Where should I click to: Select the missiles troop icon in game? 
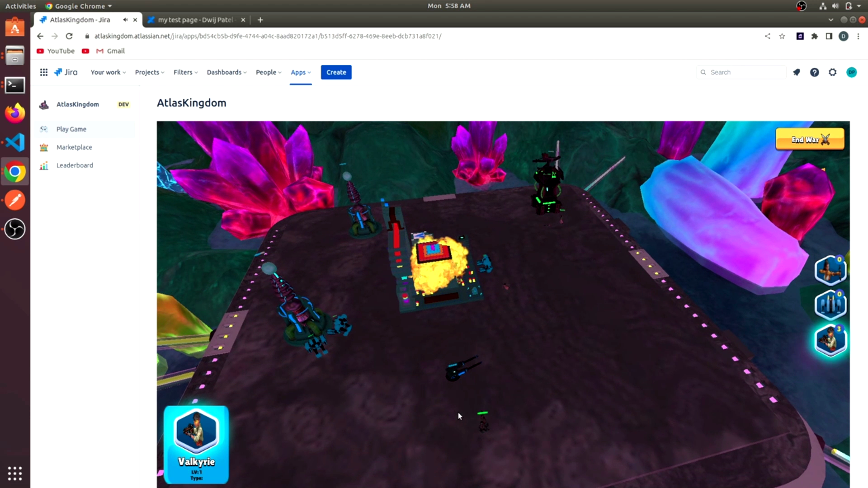pyautogui.click(x=830, y=305)
